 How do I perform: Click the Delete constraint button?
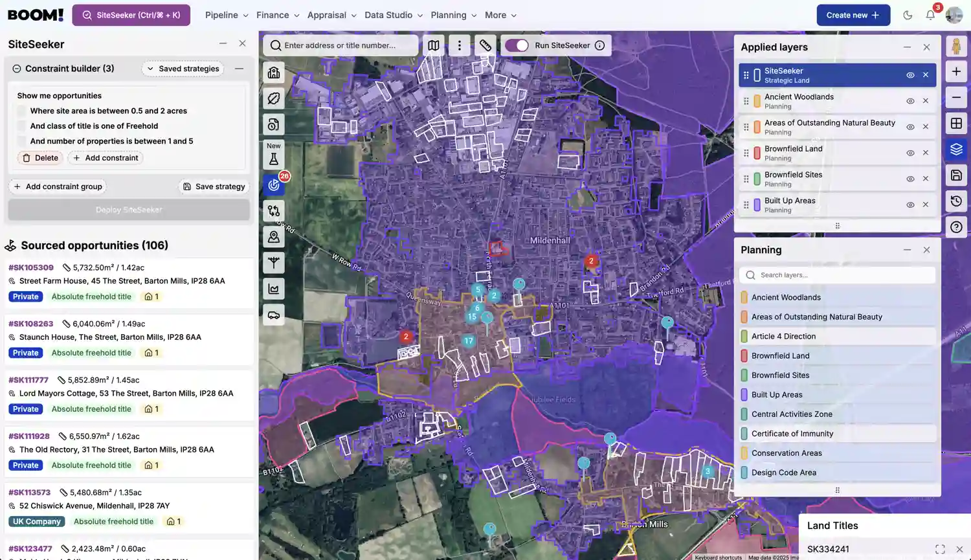tap(40, 158)
